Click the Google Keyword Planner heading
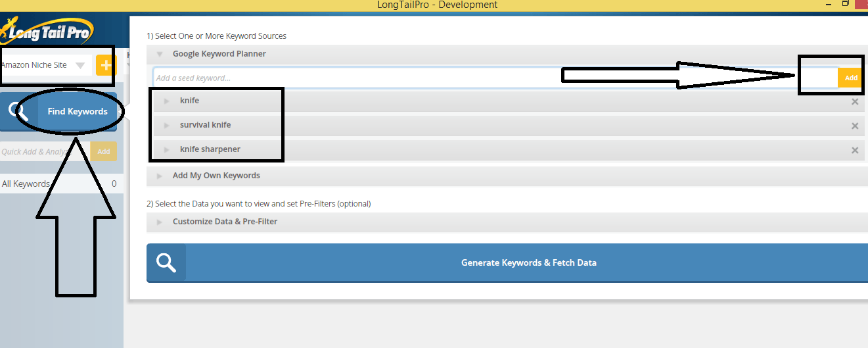Image resolution: width=868 pixels, height=348 pixels. click(219, 54)
